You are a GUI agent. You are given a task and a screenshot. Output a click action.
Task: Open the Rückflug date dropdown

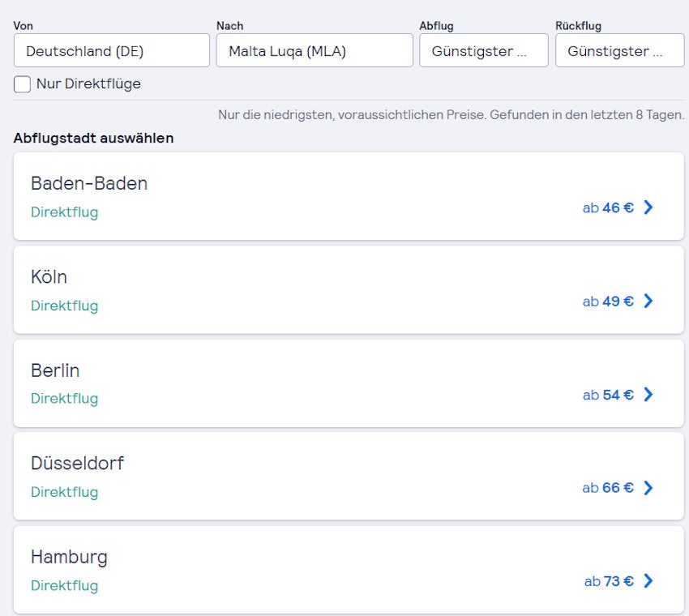pyautogui.click(x=619, y=51)
